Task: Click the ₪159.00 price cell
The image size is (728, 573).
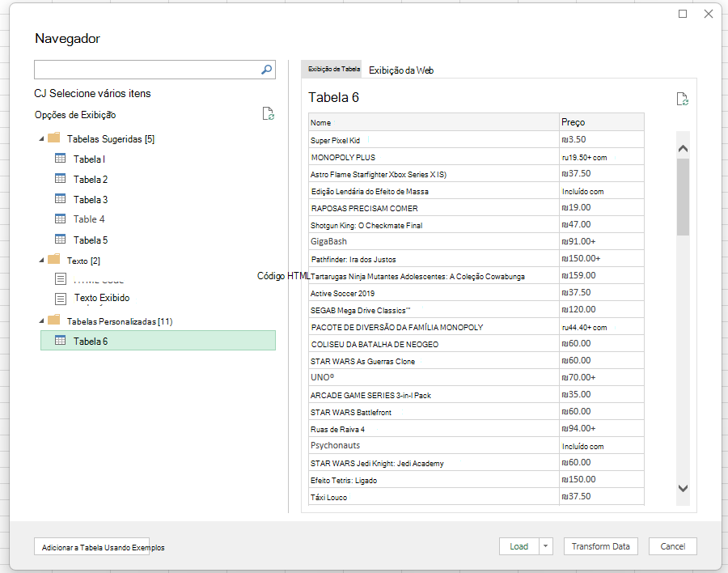Action: coord(602,276)
